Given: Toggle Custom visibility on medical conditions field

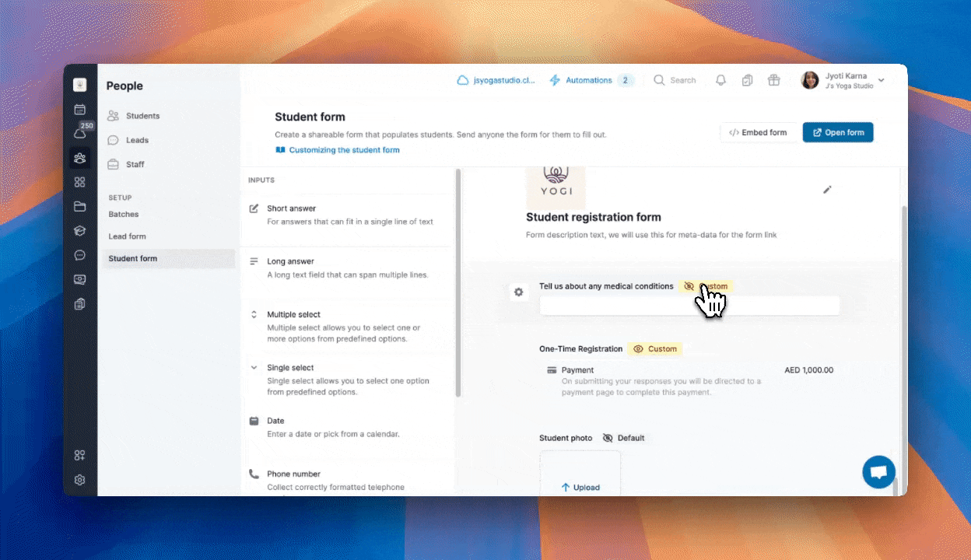Looking at the screenshot, I should (706, 286).
